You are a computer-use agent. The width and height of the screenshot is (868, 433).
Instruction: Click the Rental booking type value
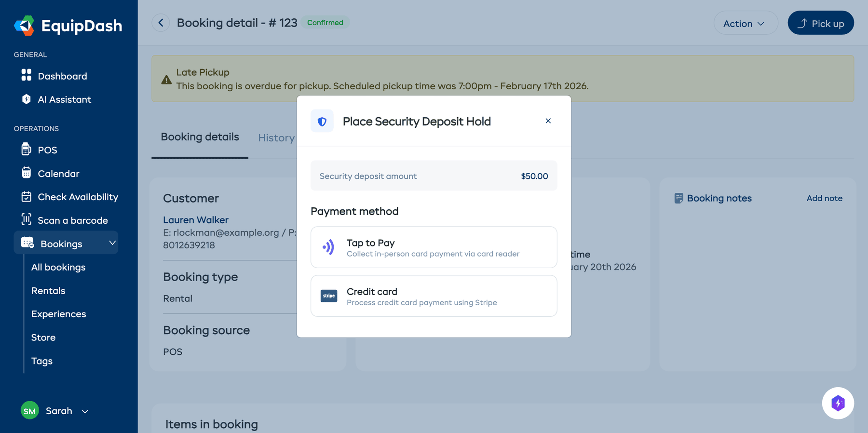pos(177,298)
